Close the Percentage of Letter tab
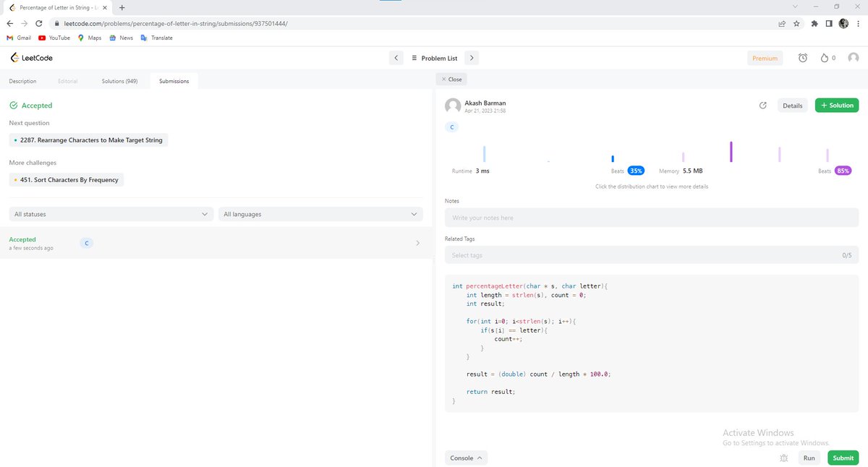The height and width of the screenshot is (467, 868). point(106,7)
